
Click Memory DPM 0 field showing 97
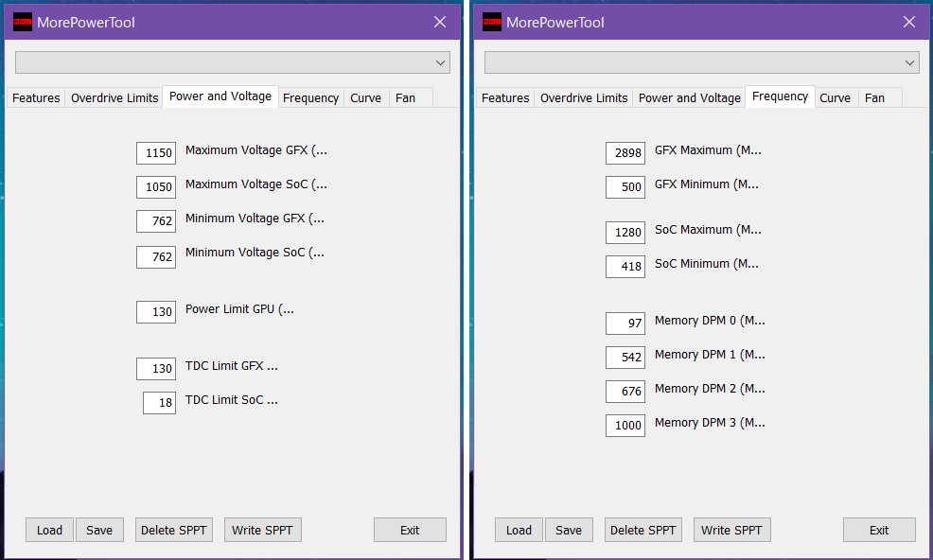pos(625,324)
